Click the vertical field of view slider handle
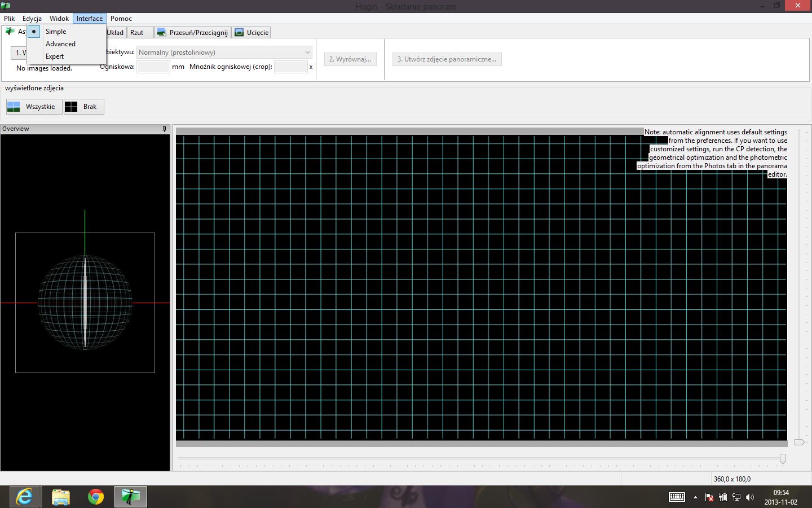Image resolution: width=812 pixels, height=508 pixels. [800, 442]
